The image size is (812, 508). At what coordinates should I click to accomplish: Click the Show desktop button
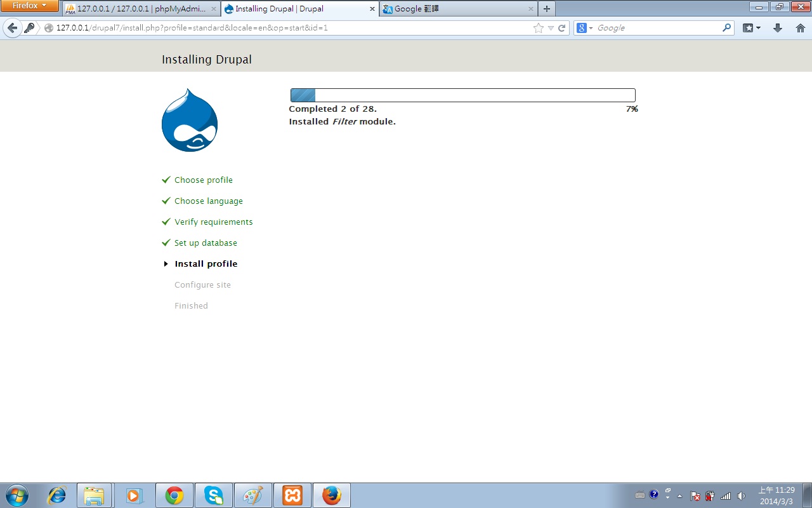(807, 495)
